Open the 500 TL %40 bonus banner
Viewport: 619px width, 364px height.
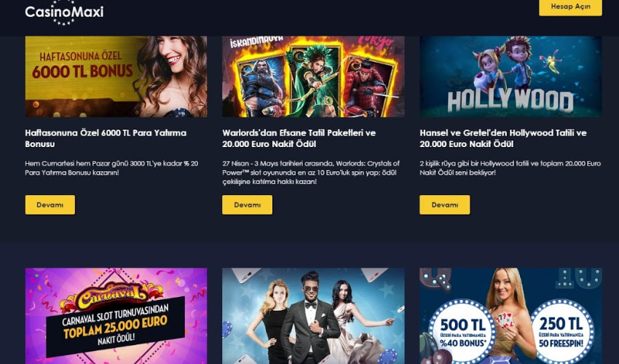point(510,316)
